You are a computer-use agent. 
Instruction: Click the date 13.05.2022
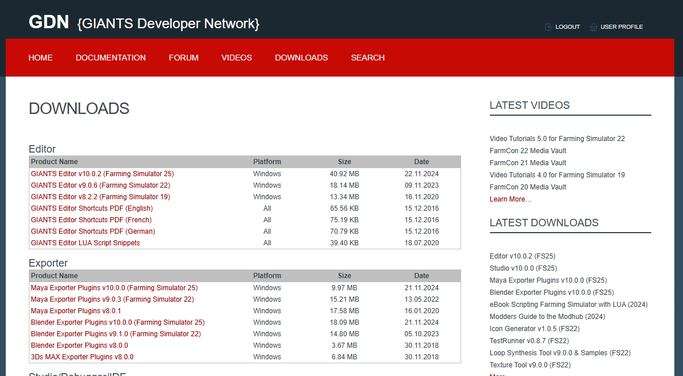click(422, 299)
